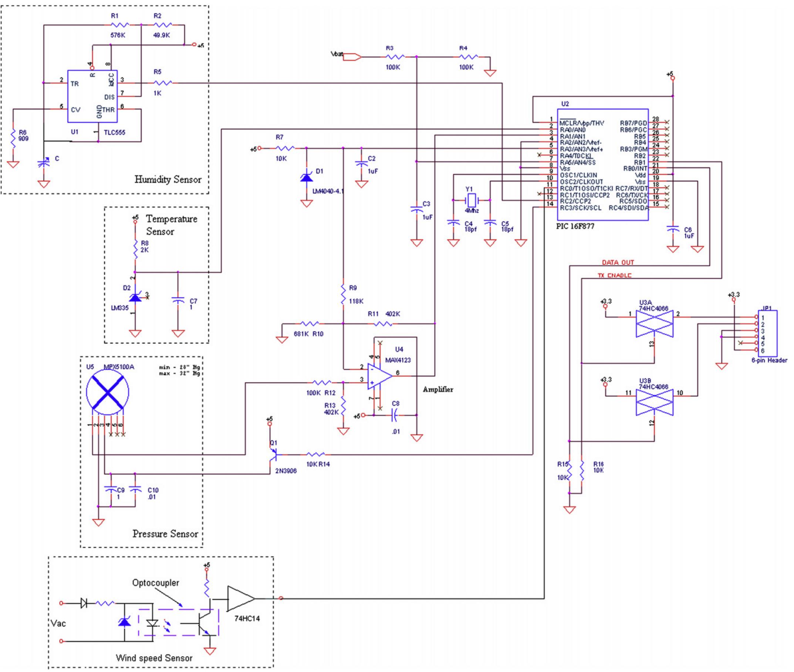Click the 'DATA OUT' net label
The width and height of the screenshot is (794, 672).
(x=618, y=263)
